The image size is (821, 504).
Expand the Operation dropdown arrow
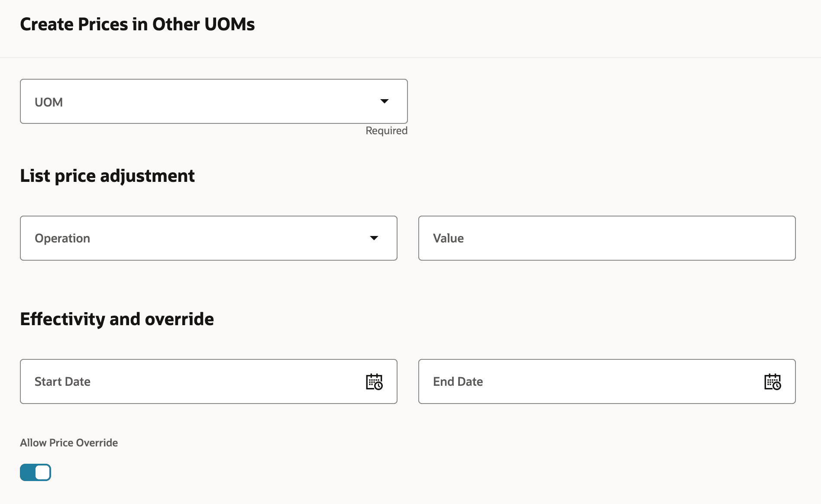click(374, 238)
